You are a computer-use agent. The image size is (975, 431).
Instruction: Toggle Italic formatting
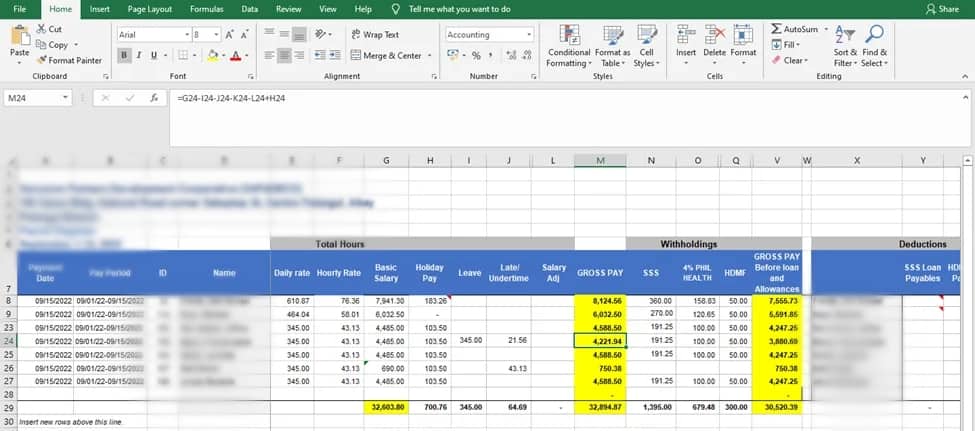(x=138, y=55)
